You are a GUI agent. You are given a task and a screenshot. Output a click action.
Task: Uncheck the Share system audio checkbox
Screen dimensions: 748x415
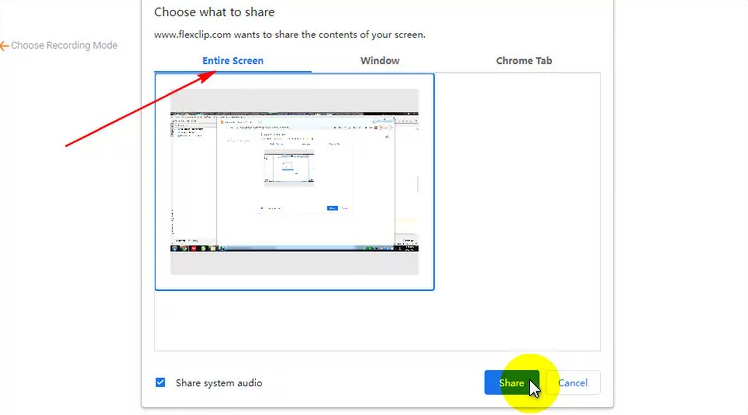[160, 383]
